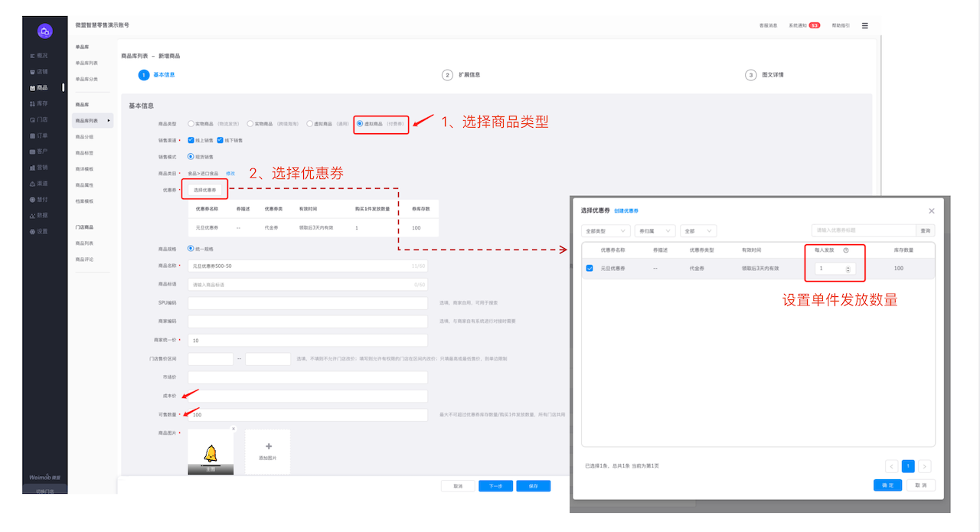Click the 创建优惠券 link in dialog
This screenshot has height=532, width=980.
tap(626, 211)
